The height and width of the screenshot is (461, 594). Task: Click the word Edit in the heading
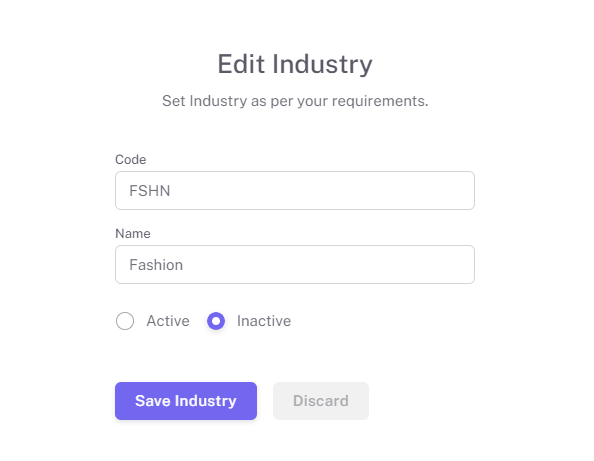(x=241, y=64)
